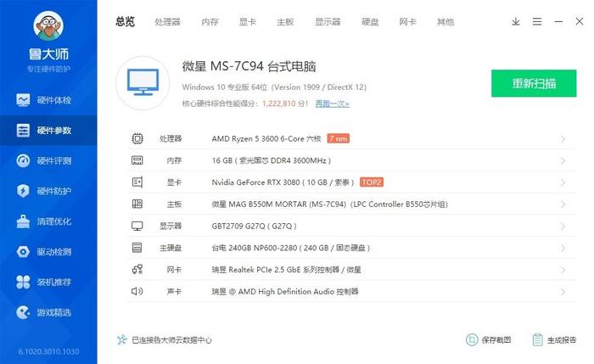The height and width of the screenshot is (364, 594).
Task: Expand the 声卡 row chevron
Action: click(563, 292)
